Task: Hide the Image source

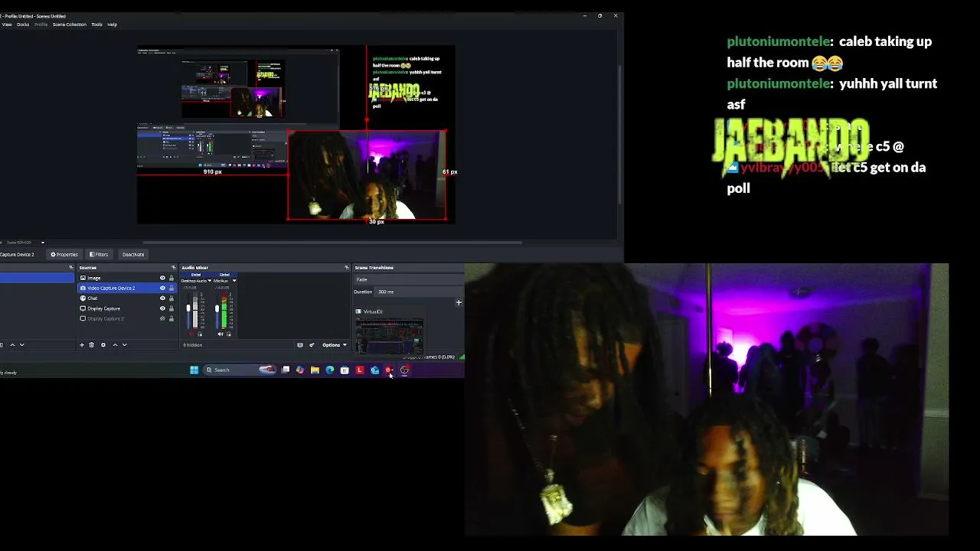Action: [162, 278]
